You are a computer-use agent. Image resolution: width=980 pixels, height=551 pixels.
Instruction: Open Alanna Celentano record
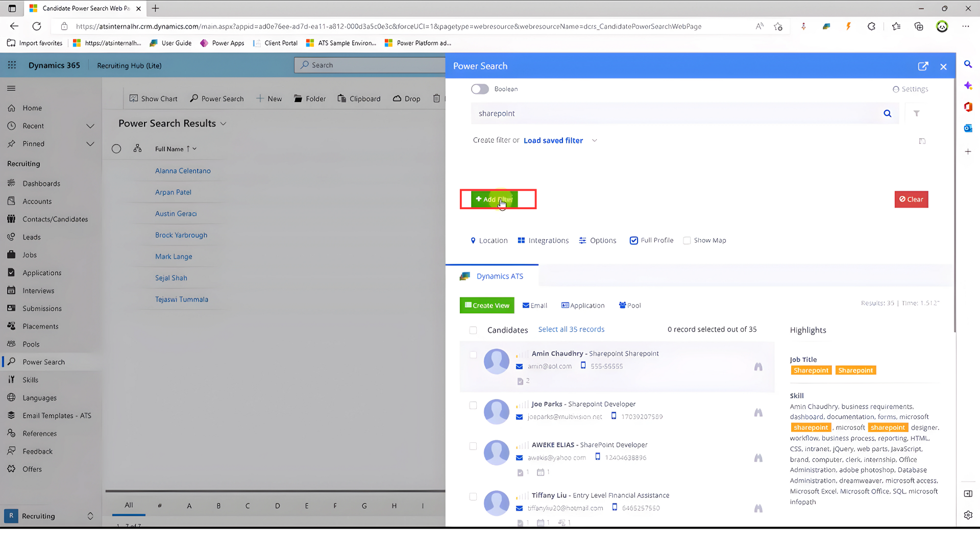point(183,171)
